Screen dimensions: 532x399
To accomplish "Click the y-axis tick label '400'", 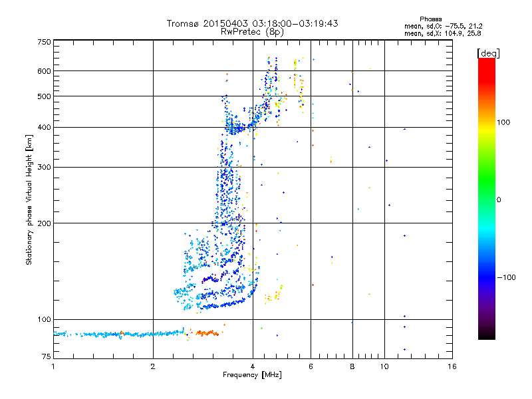I will (x=44, y=127).
